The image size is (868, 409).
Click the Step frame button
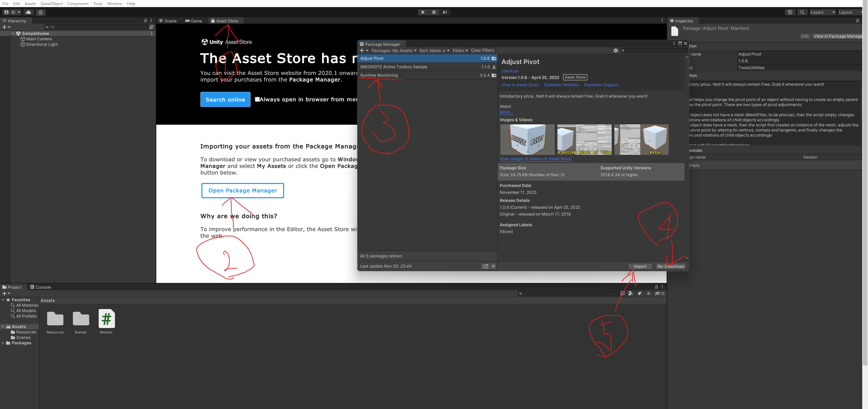point(445,12)
